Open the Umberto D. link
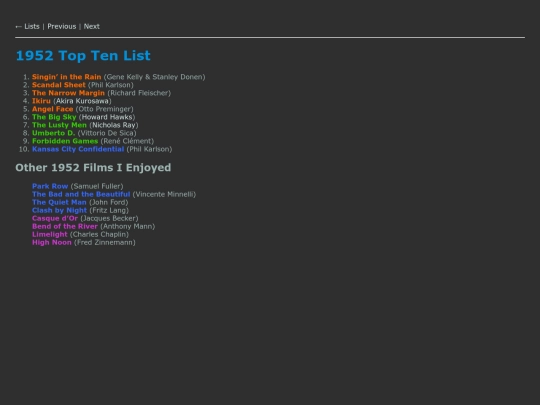This screenshot has height=405, width=540. [x=53, y=133]
